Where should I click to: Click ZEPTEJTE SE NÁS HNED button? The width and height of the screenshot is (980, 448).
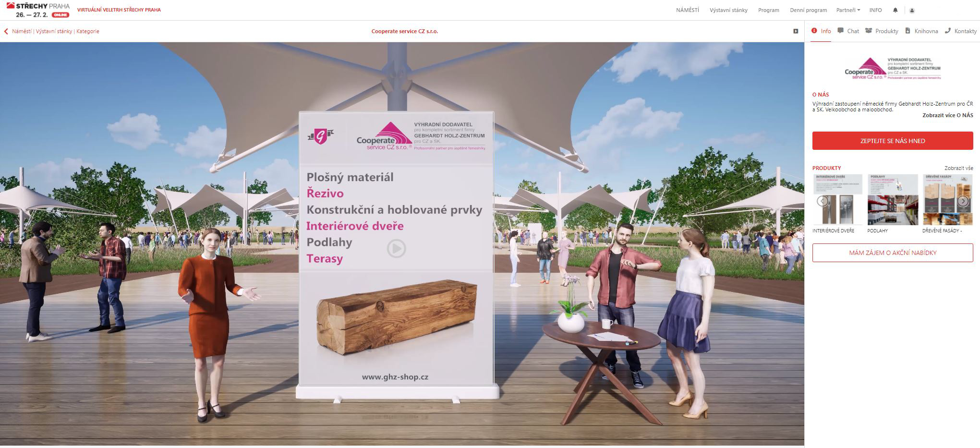pos(893,141)
